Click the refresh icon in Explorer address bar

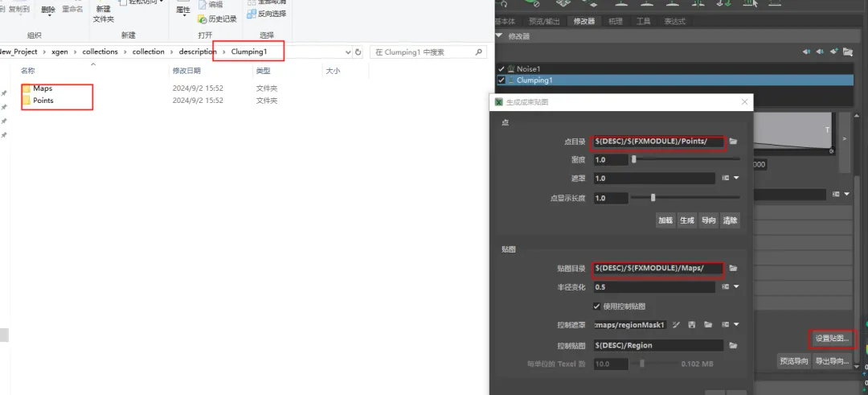(x=358, y=52)
